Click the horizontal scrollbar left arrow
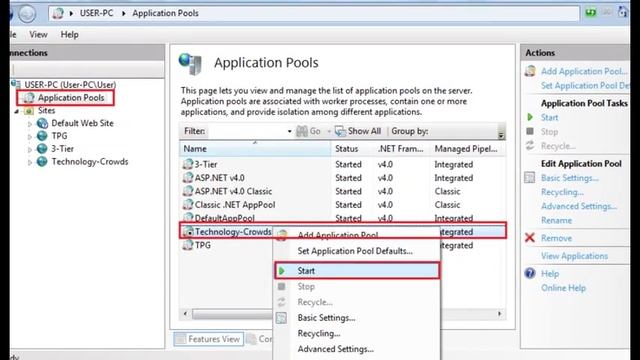This screenshot has width=640, height=360. coord(185,313)
